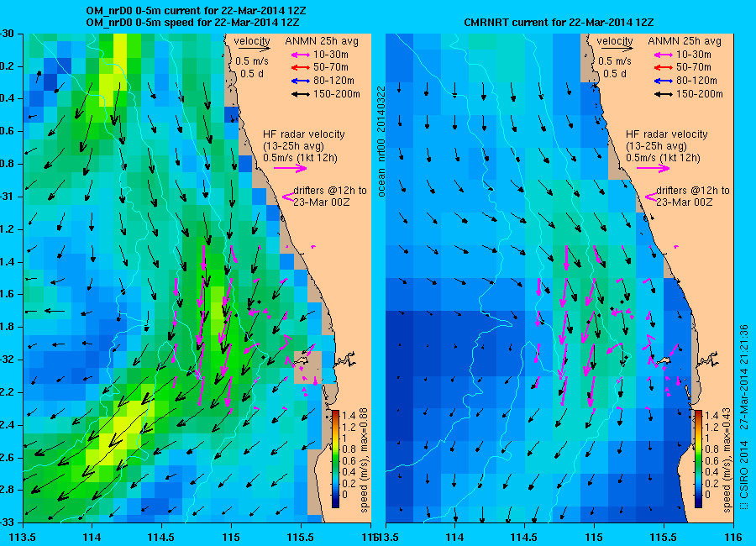Screen dimensions: 756x546
Task: Click the -33 latitude axis label
Action: tap(7, 522)
